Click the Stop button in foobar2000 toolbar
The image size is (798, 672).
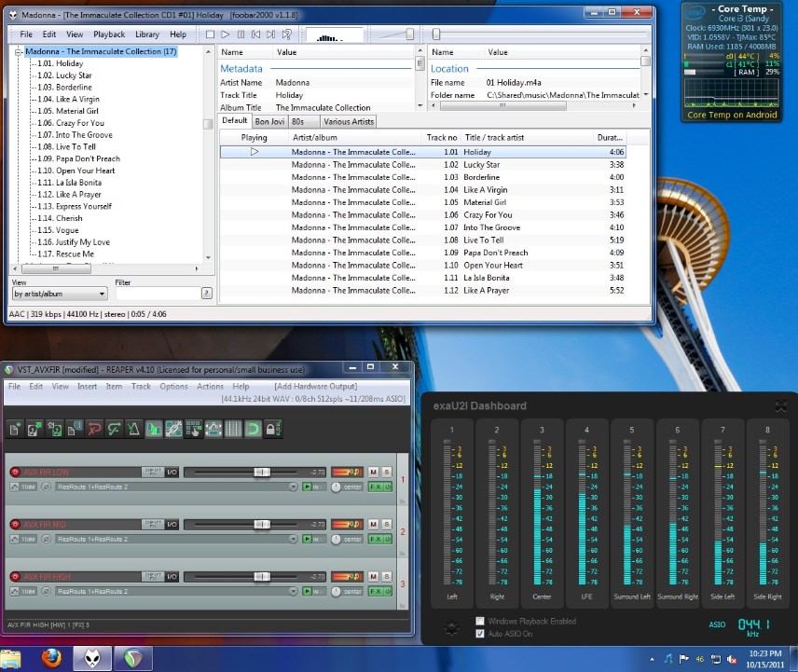(210, 34)
